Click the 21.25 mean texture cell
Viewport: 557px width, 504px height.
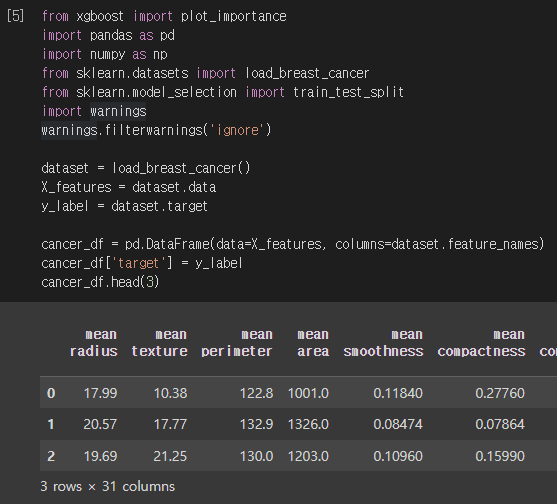(x=170, y=456)
